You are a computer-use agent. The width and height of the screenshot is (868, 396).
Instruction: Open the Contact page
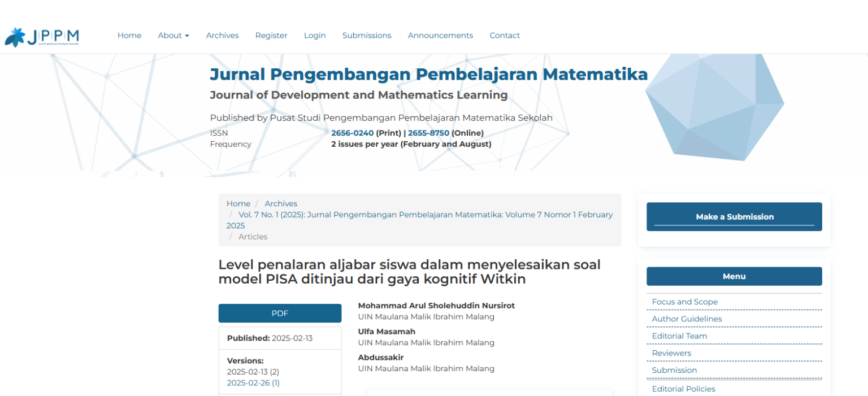pos(505,35)
